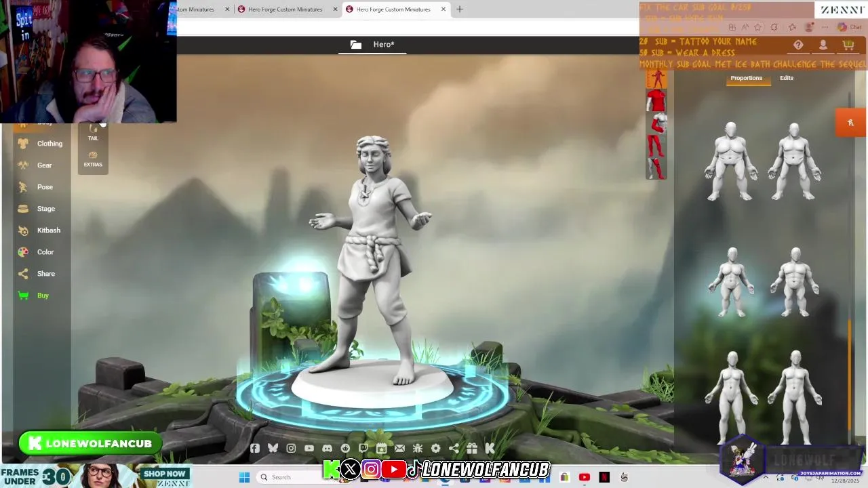Open the gift box icon
The width and height of the screenshot is (868, 488).
point(472,448)
